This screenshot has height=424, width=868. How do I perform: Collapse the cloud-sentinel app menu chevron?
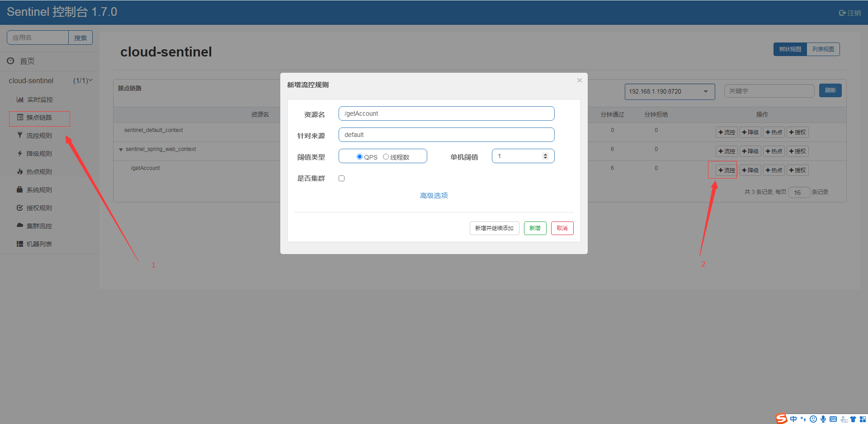(90, 80)
